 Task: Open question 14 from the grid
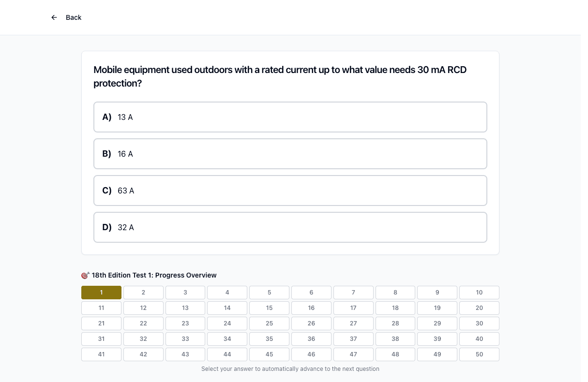click(227, 308)
